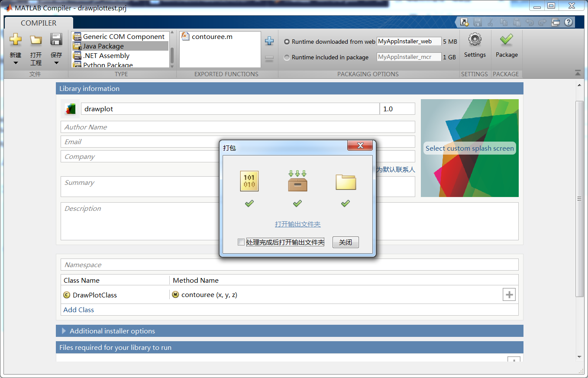Open help question mark icon
The width and height of the screenshot is (588, 378).
click(x=569, y=22)
